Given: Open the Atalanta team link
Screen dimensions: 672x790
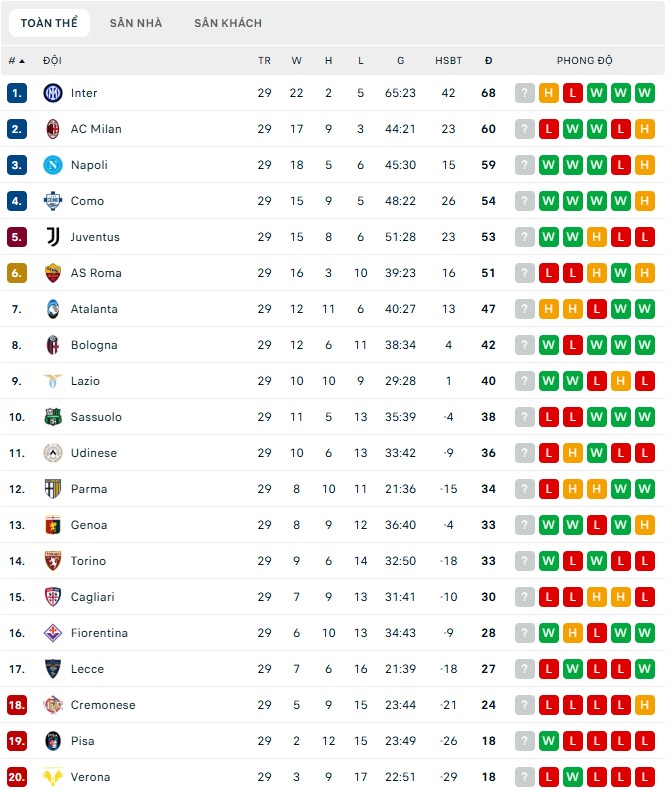Looking at the screenshot, I should tap(94, 309).
